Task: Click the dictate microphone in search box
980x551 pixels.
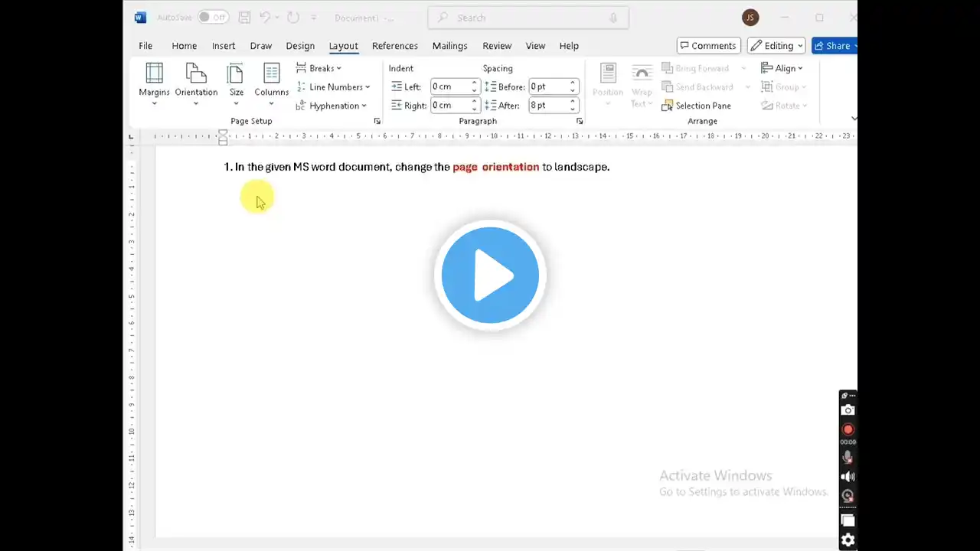Action: (x=613, y=18)
